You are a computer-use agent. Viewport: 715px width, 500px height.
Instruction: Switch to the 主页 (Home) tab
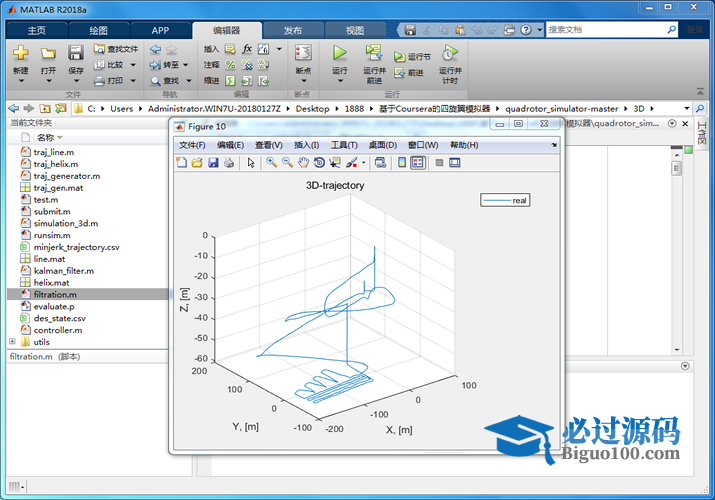(x=36, y=31)
